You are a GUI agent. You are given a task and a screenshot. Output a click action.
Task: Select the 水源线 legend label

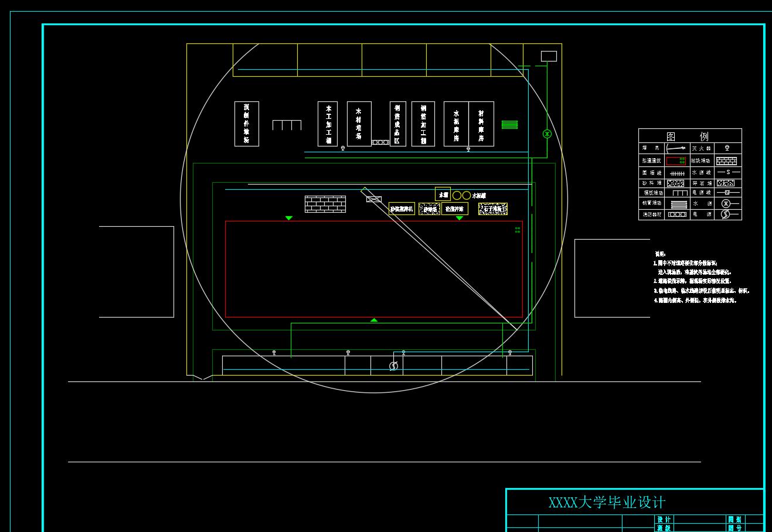[x=701, y=173]
